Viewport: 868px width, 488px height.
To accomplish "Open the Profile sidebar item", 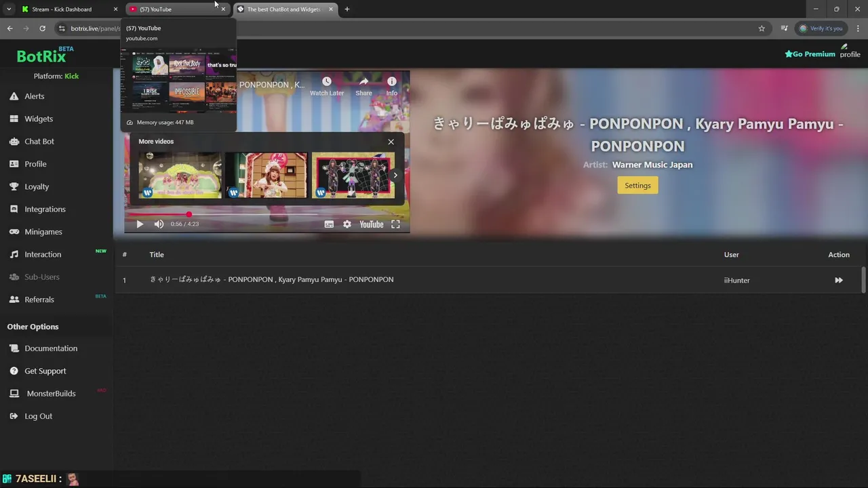I will click(35, 164).
